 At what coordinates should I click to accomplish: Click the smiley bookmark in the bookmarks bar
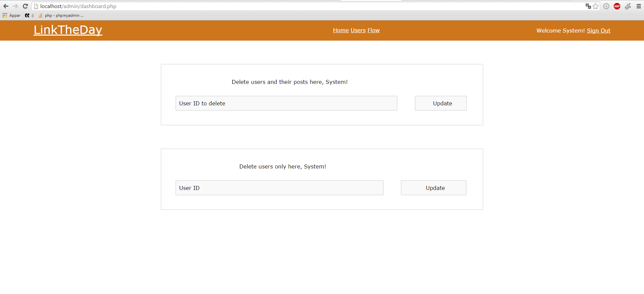click(29, 15)
